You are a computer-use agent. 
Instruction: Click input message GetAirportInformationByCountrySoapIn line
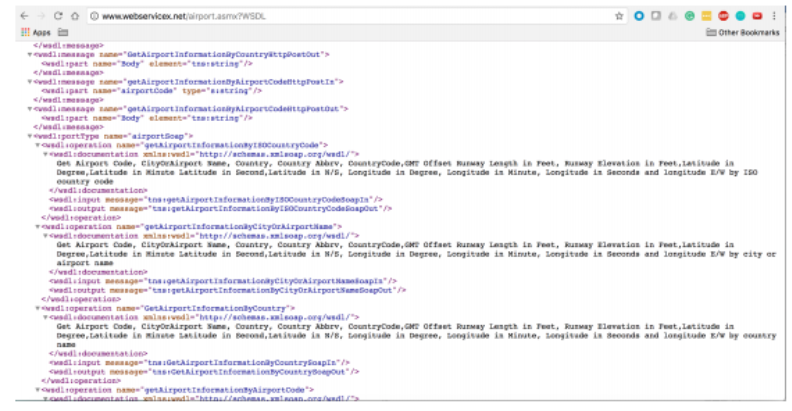pos(199,363)
